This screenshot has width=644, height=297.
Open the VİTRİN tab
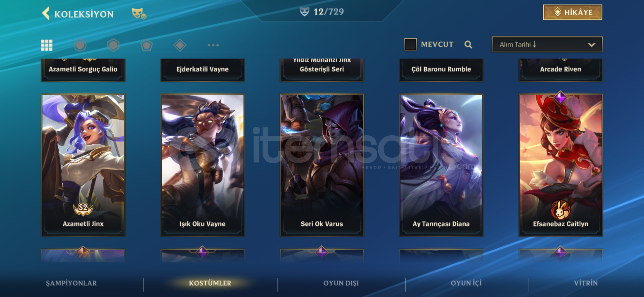[x=586, y=283]
